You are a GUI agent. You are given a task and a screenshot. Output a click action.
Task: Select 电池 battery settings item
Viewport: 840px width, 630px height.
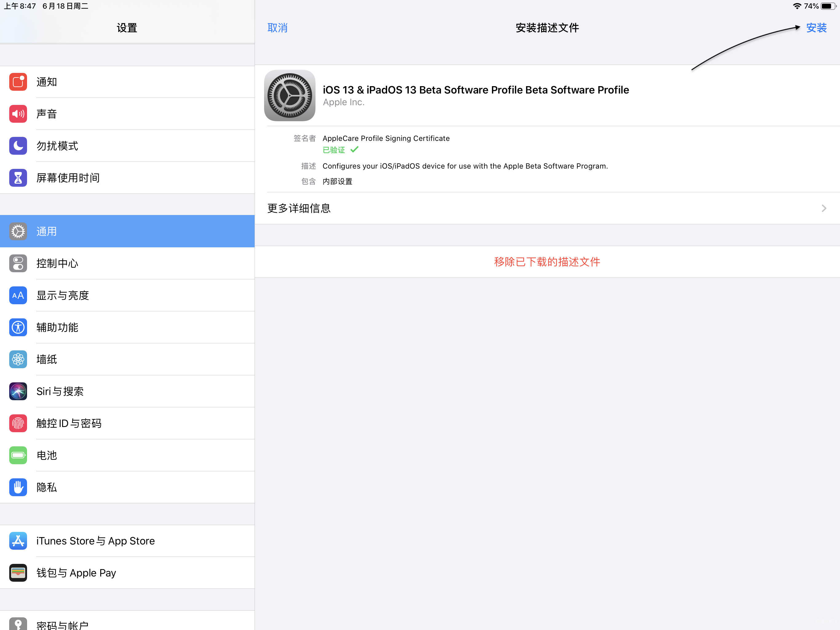127,455
